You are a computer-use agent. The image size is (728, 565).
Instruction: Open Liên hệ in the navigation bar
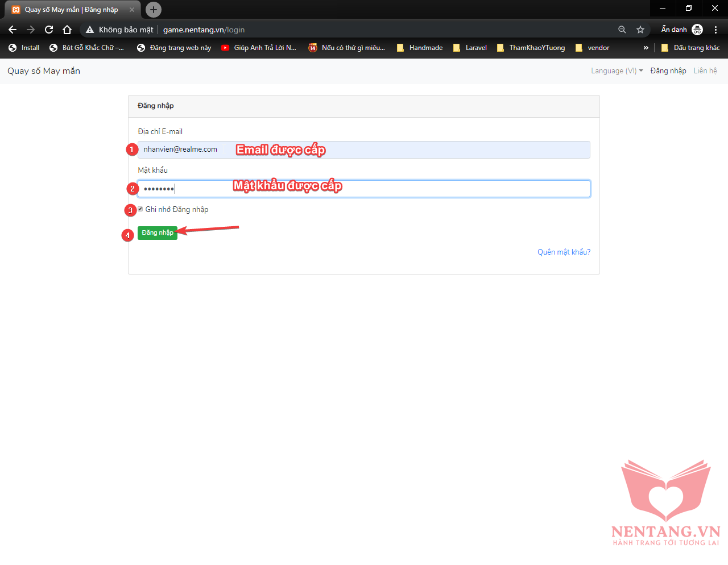705,71
